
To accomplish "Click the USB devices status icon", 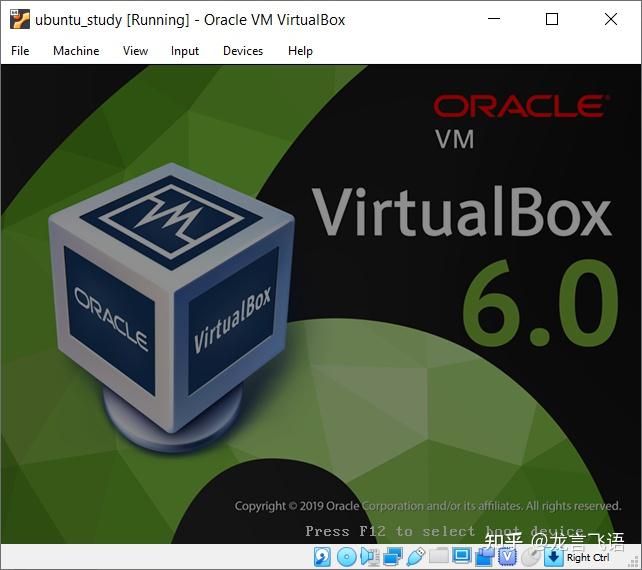I will click(416, 557).
